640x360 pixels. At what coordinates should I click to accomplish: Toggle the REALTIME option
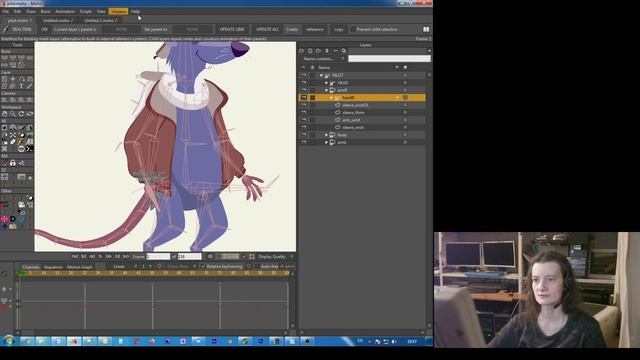(x=22, y=29)
